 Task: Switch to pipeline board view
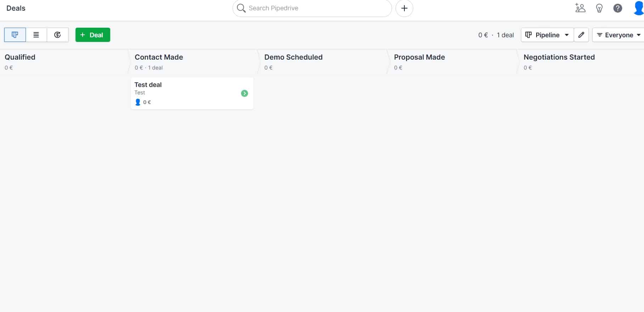[x=15, y=35]
